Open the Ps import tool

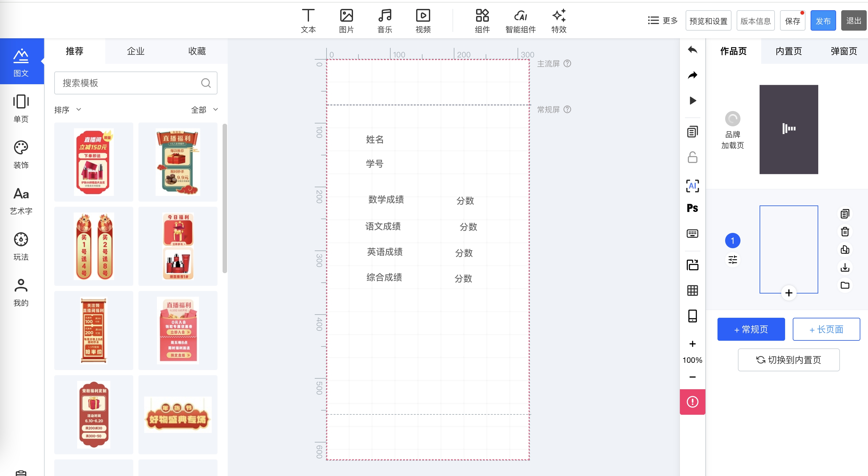[x=692, y=208]
